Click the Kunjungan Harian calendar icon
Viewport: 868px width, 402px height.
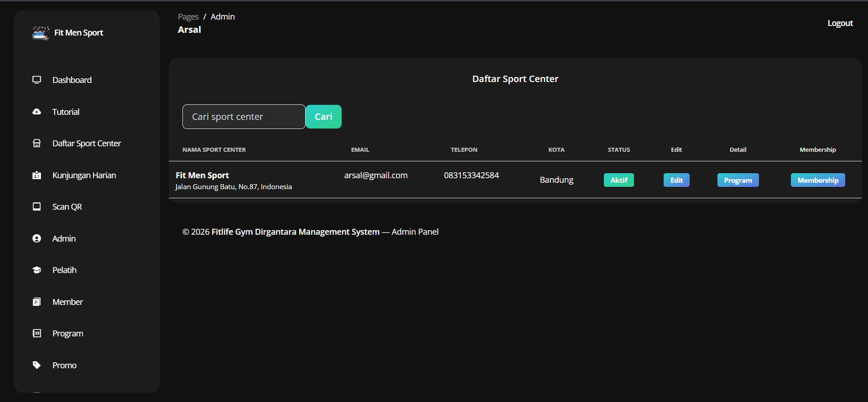(37, 175)
